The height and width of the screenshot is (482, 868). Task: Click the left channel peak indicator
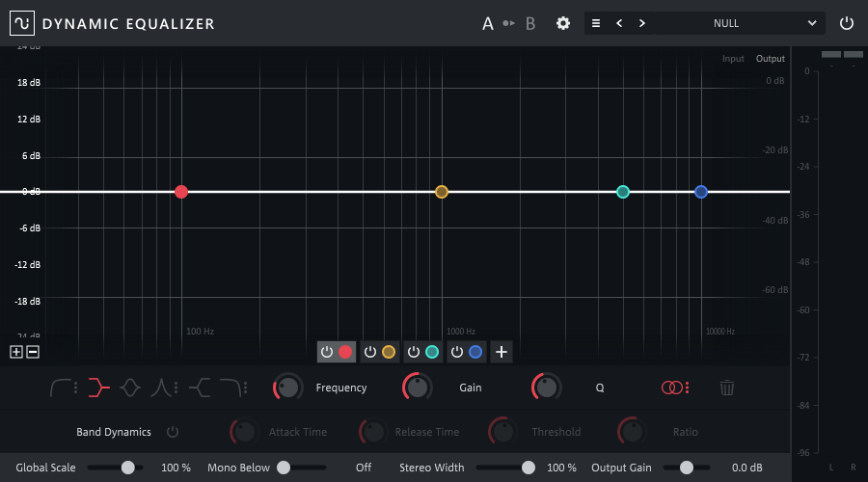click(x=831, y=54)
